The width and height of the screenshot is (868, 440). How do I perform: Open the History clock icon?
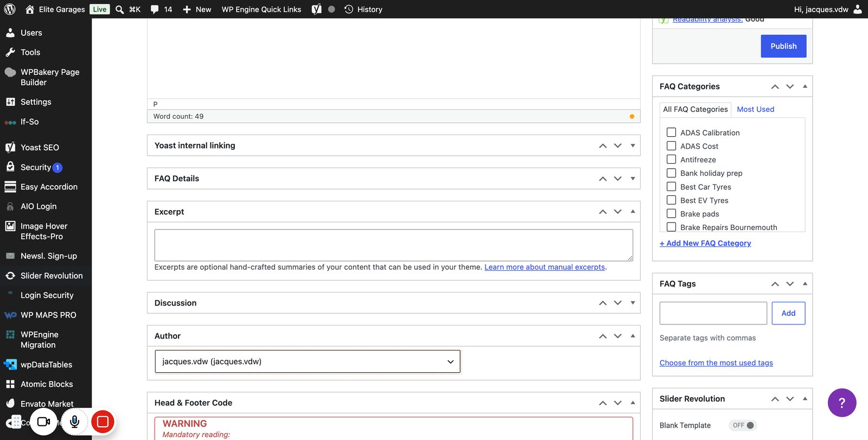(349, 9)
